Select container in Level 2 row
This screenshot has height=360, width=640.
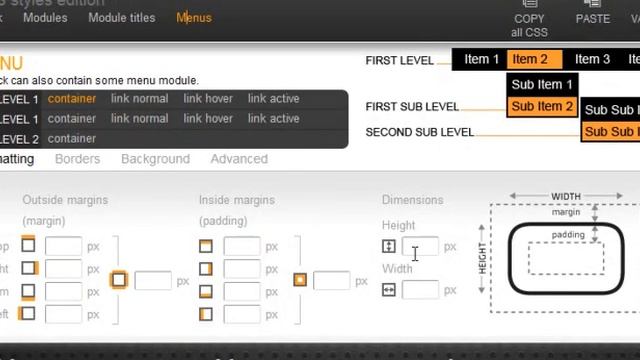72,138
